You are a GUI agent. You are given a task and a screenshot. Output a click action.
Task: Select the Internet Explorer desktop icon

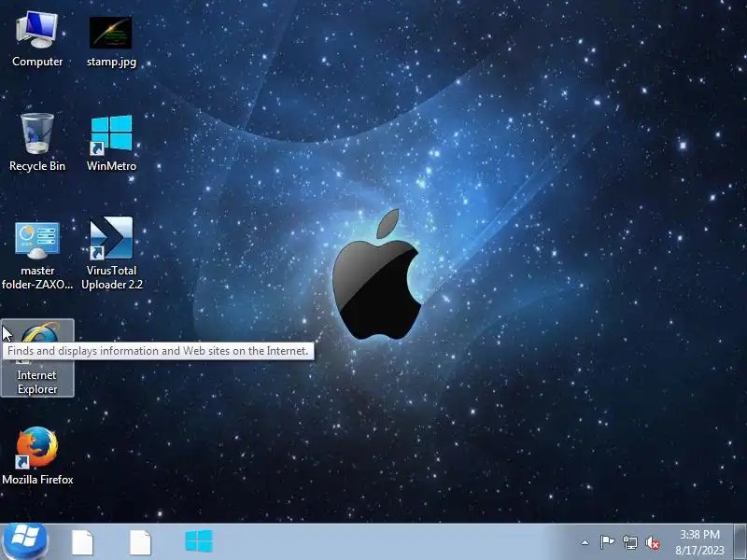pos(37,358)
